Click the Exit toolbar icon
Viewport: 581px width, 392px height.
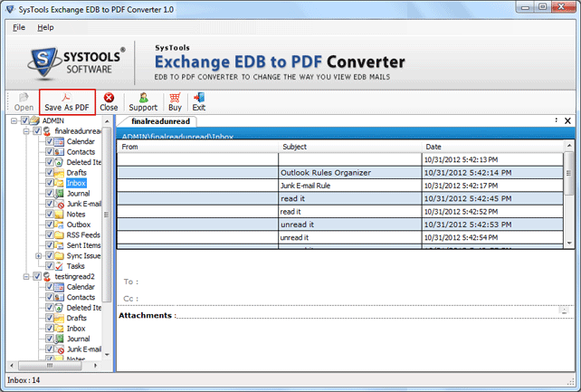point(199,98)
